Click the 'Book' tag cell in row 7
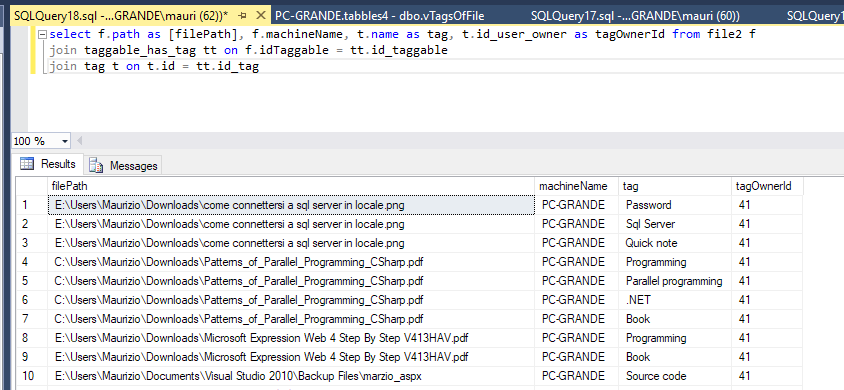The height and width of the screenshot is (390, 844). [x=675, y=319]
